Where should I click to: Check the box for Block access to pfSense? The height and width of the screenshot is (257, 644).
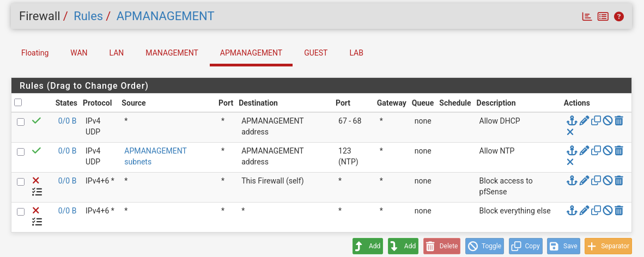[21, 182]
